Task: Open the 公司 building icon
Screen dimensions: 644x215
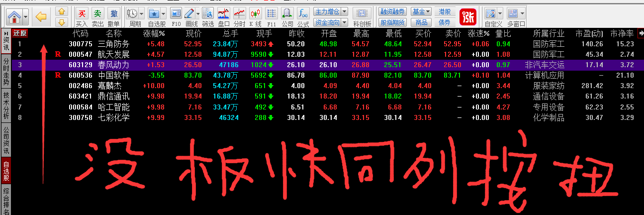Action: (287, 13)
